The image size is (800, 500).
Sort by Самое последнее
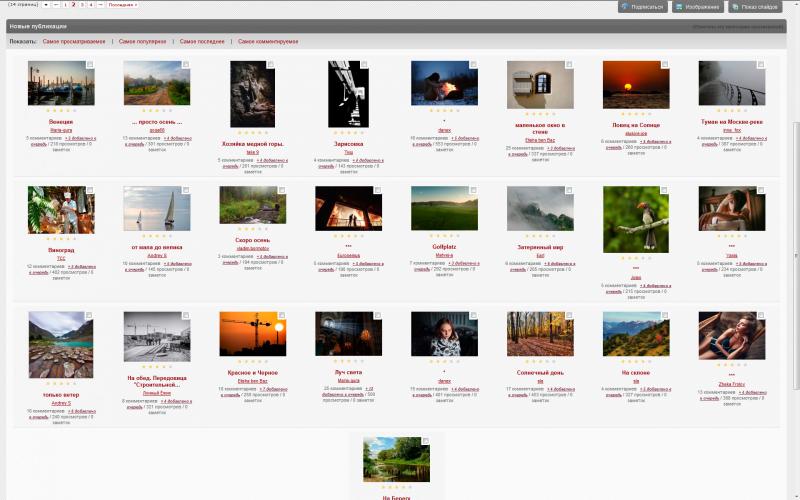click(x=202, y=41)
